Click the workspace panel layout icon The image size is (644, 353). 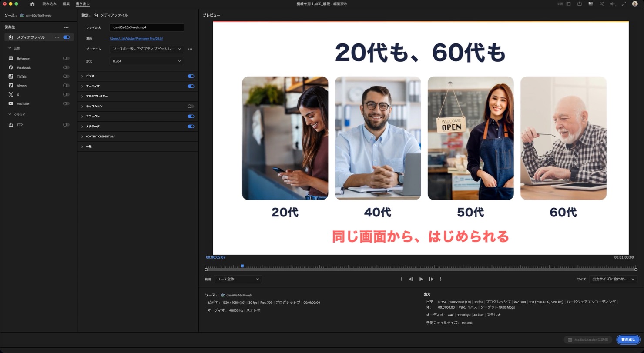point(569,4)
